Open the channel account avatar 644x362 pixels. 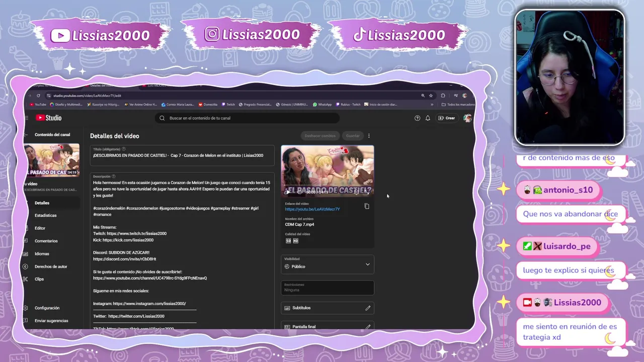pos(467,118)
